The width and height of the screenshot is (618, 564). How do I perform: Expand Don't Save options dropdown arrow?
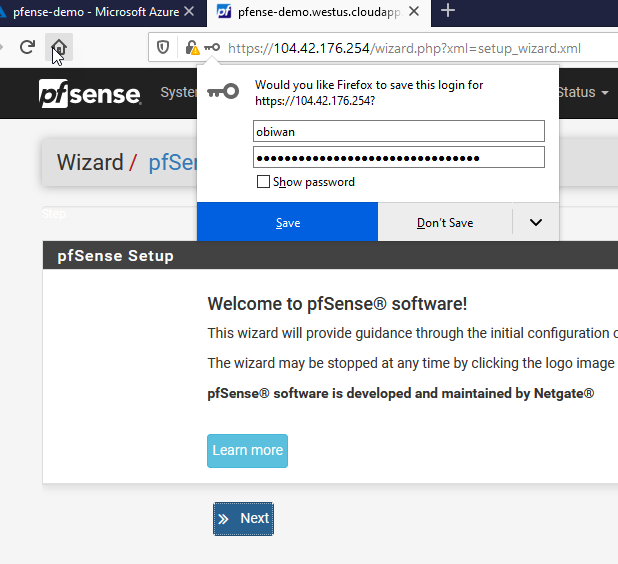536,222
